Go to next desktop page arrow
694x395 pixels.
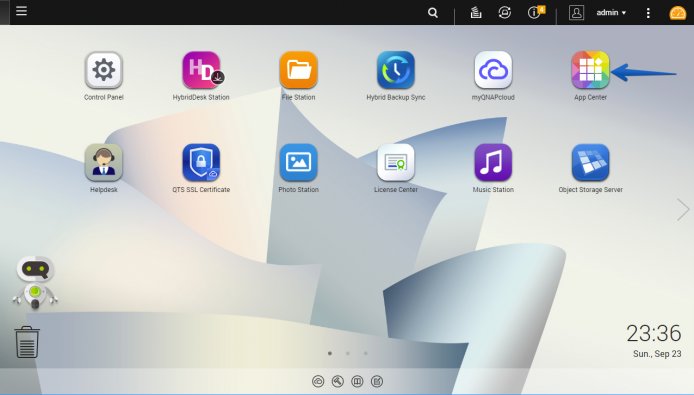(x=683, y=209)
